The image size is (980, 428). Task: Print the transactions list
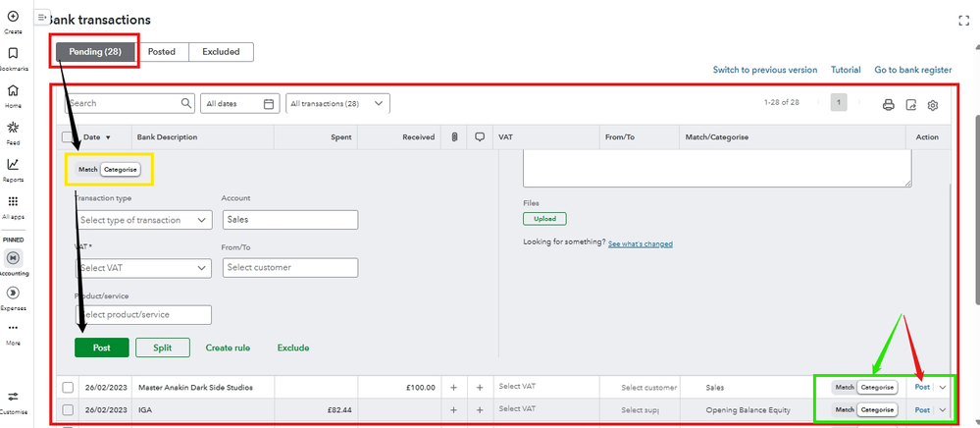point(888,105)
